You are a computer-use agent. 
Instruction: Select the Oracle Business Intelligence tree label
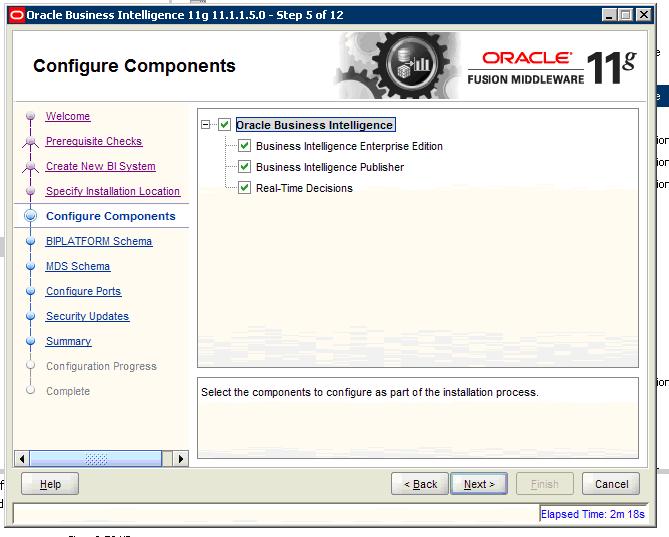click(x=315, y=125)
